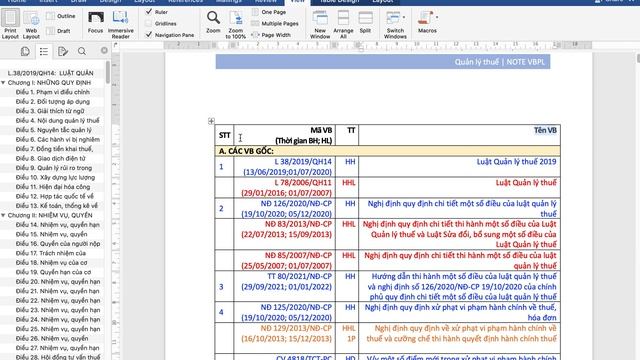Click the horizontal ruler

click(378, 44)
